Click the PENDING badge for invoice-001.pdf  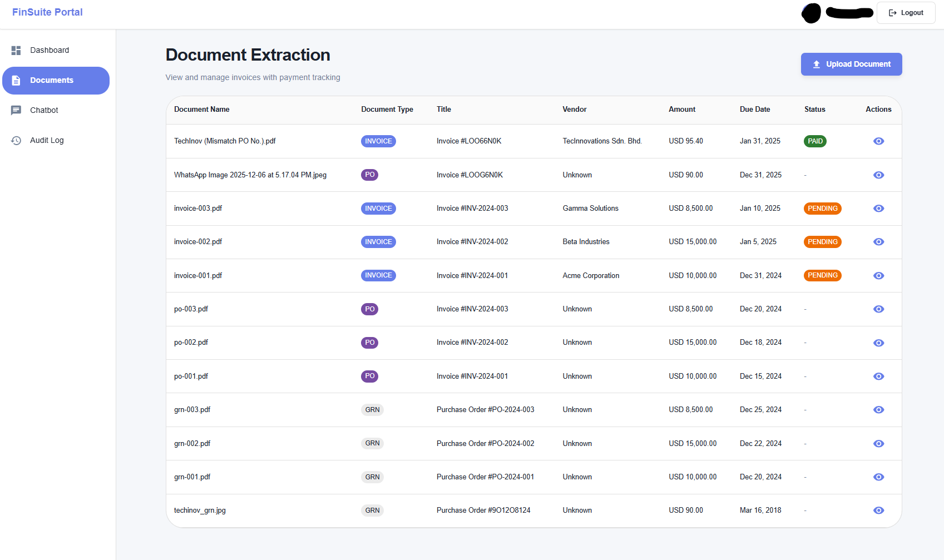822,276
